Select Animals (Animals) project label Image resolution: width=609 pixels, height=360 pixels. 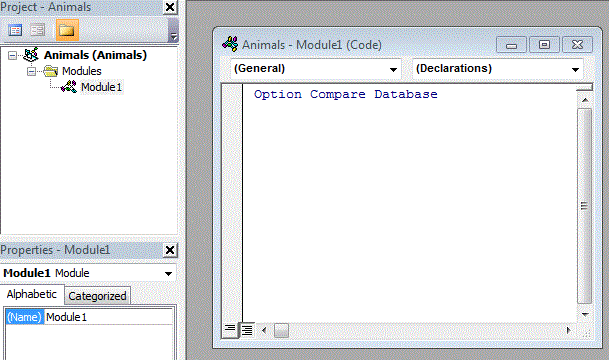pyautogui.click(x=95, y=55)
